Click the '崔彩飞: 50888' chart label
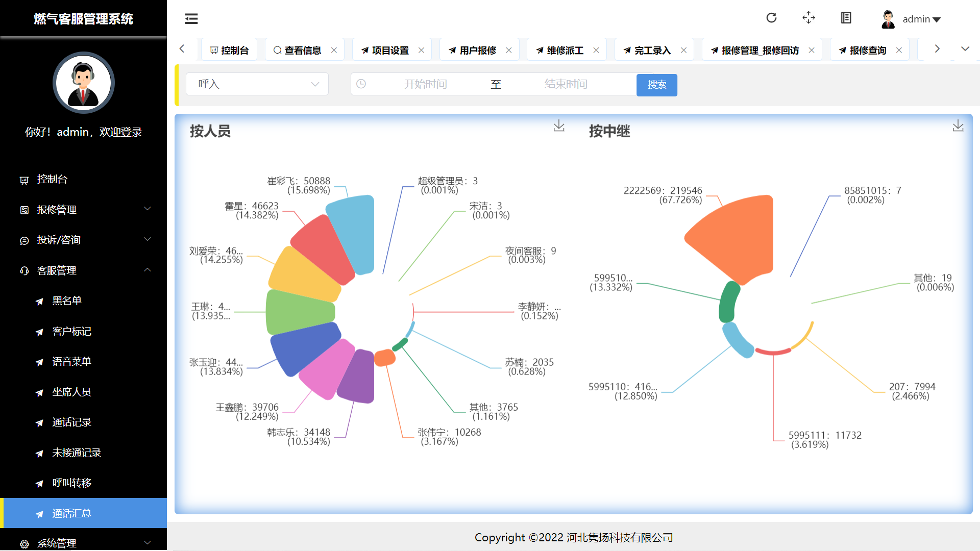Screen dimensions: 980x551 pos(299,186)
